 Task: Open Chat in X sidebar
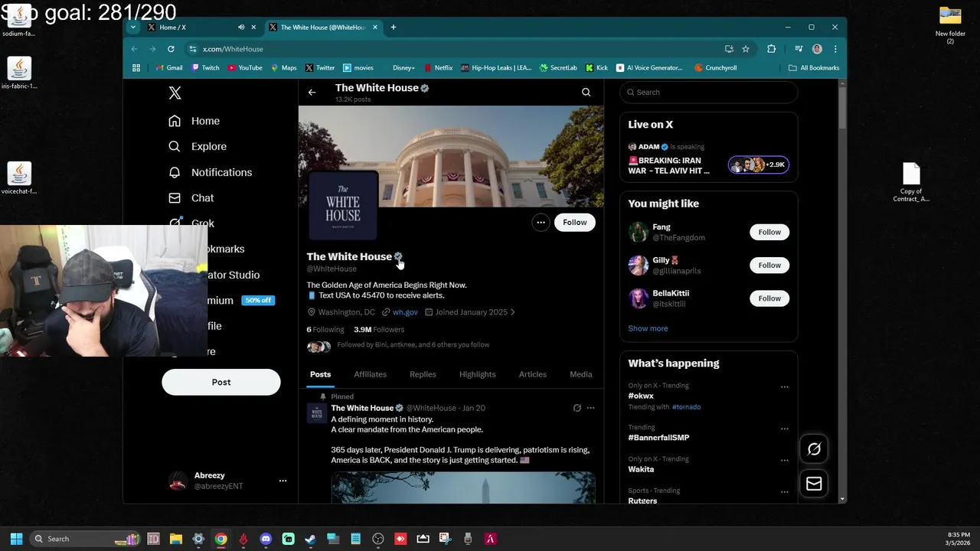(191, 197)
